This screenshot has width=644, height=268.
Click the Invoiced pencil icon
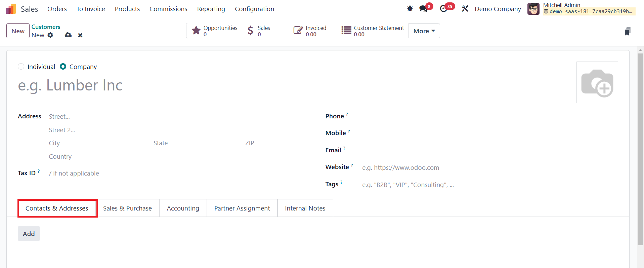pos(298,31)
